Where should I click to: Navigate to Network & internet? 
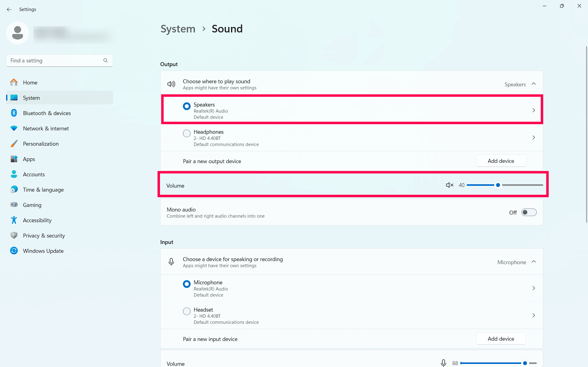click(x=46, y=129)
